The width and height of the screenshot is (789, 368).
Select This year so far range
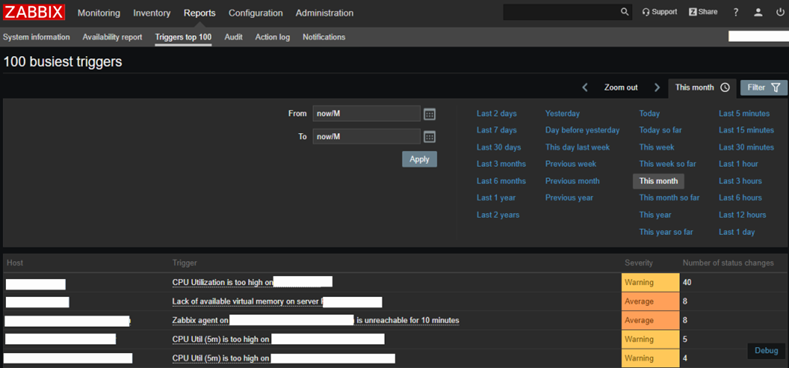click(x=666, y=232)
